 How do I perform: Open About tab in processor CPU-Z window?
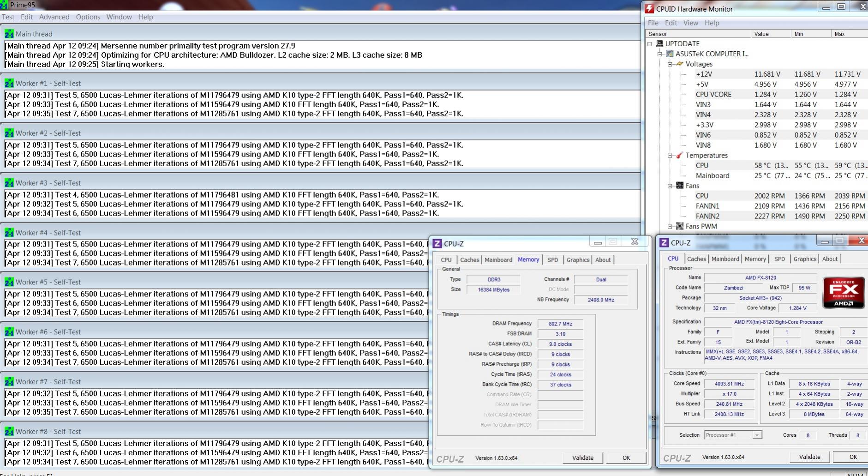[830, 259]
